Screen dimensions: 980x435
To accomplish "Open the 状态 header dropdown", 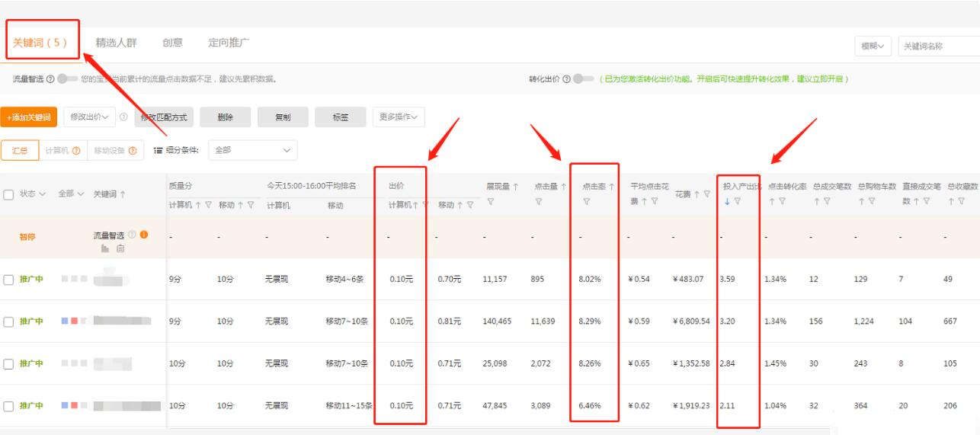I will [33, 194].
